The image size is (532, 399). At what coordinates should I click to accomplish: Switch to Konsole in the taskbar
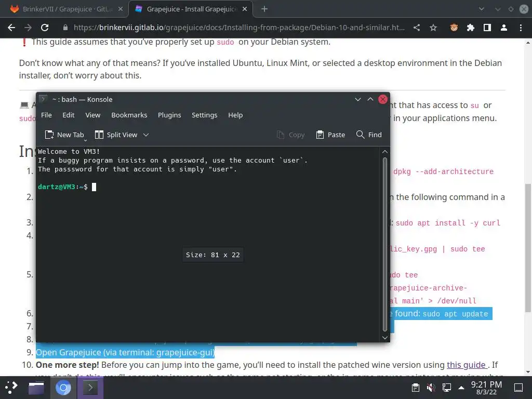90,388
